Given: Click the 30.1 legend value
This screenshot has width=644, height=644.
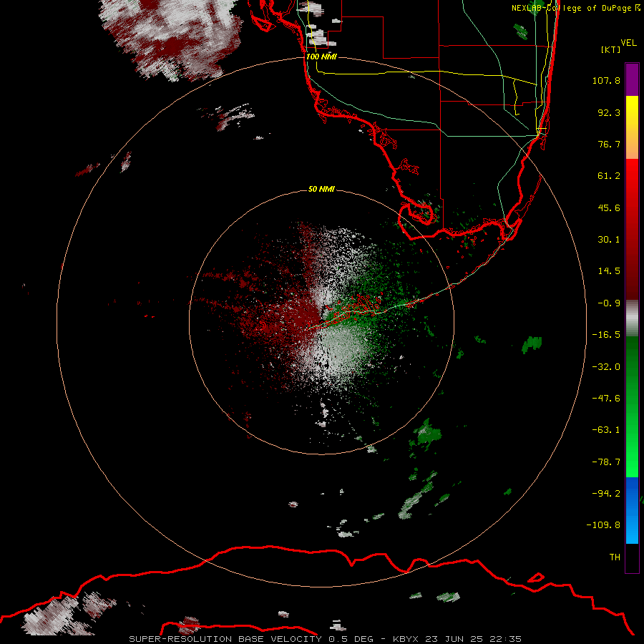Looking at the screenshot, I should coord(609,240).
